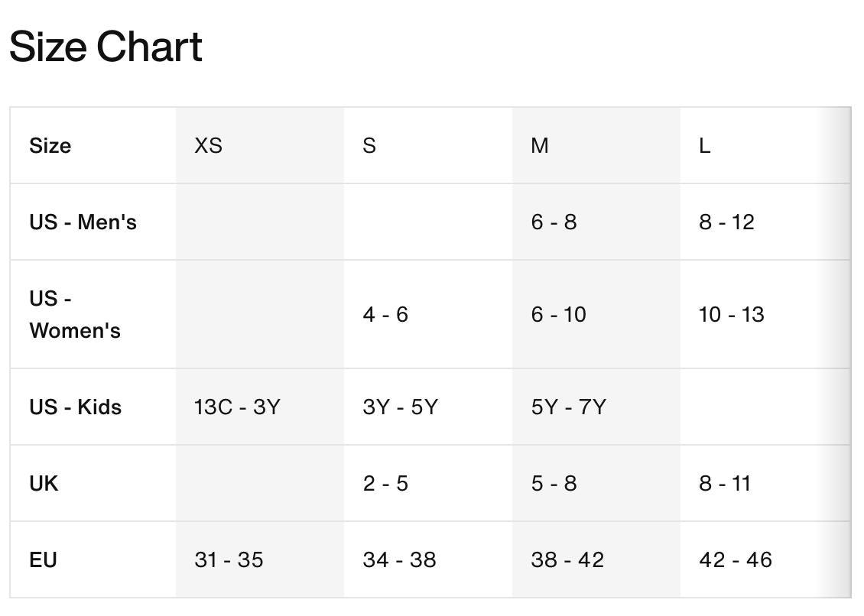
Task: Select the US - Kids row label
Action: [x=76, y=407]
